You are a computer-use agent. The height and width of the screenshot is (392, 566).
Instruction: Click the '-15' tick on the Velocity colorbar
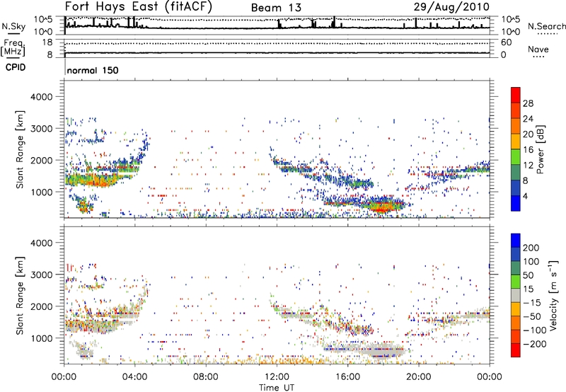tap(532, 302)
